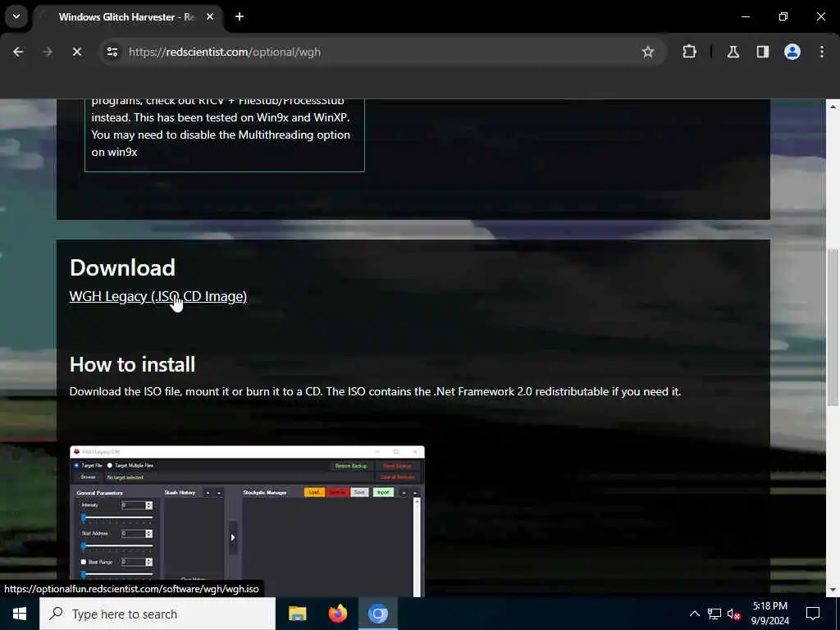
Task: Click the Download heading
Action: 123,268
